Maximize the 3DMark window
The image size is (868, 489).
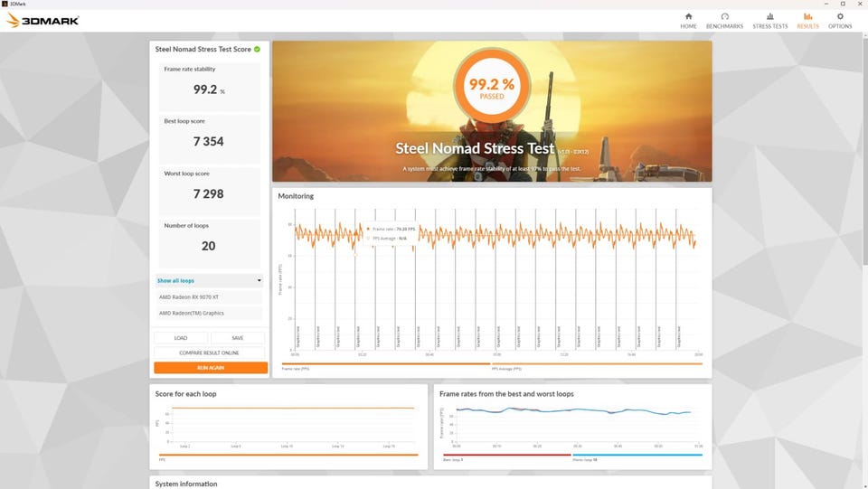pos(843,4)
